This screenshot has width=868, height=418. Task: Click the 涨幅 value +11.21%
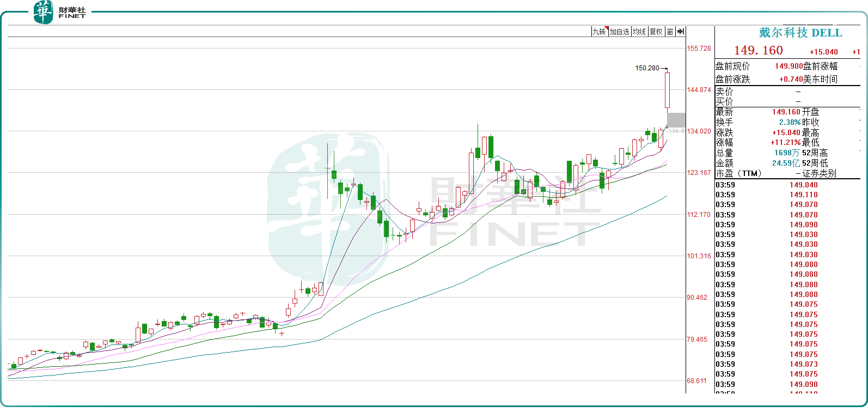point(786,142)
